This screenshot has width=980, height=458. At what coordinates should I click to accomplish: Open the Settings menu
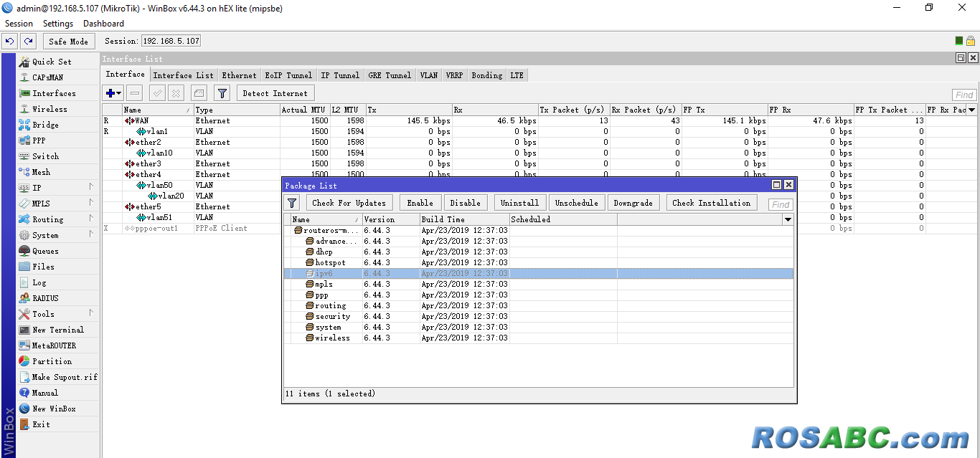point(58,24)
